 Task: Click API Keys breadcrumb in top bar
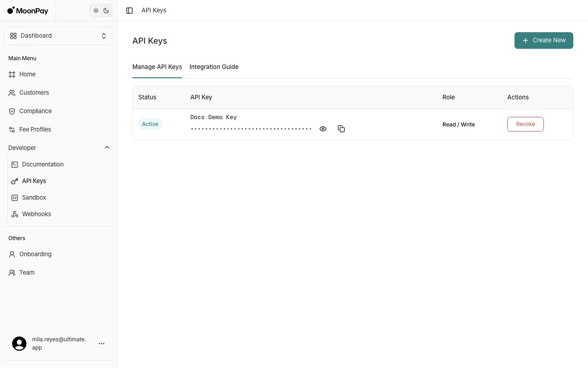[154, 10]
